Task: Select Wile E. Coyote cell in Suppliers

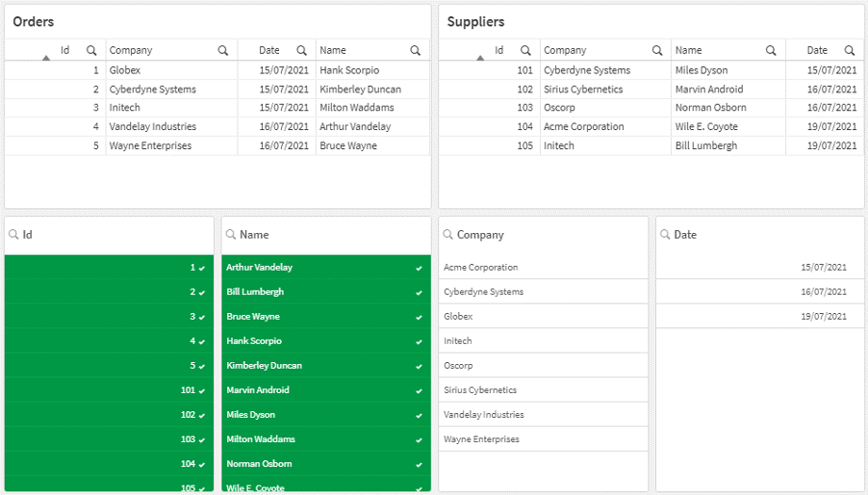Action: 728,126
